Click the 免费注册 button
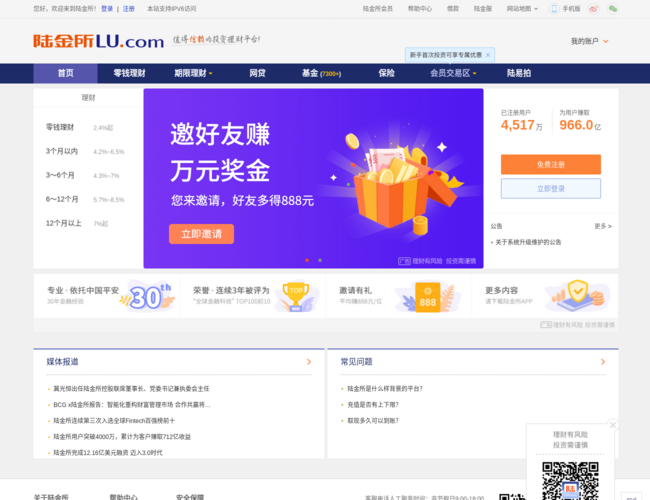The width and height of the screenshot is (650, 500). coord(551,165)
